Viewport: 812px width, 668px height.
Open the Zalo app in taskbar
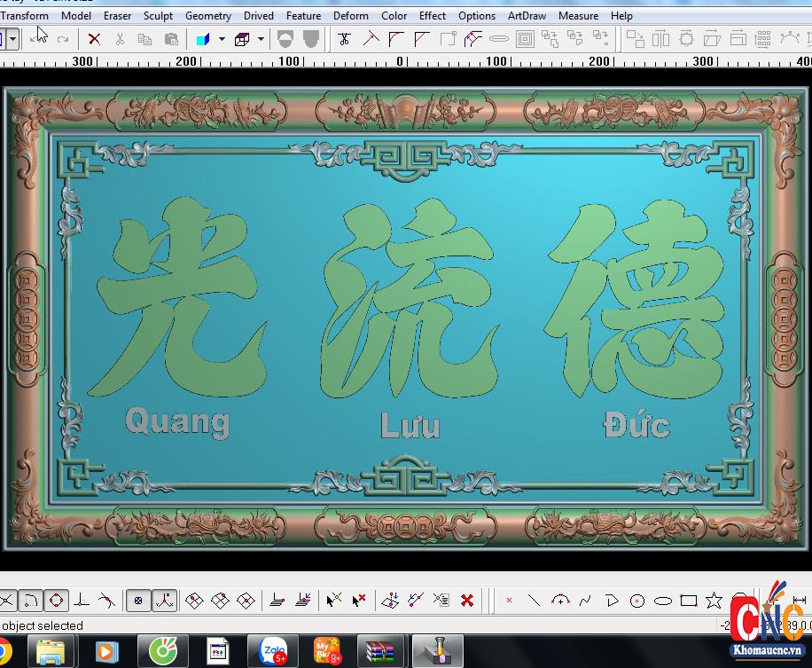click(272, 652)
